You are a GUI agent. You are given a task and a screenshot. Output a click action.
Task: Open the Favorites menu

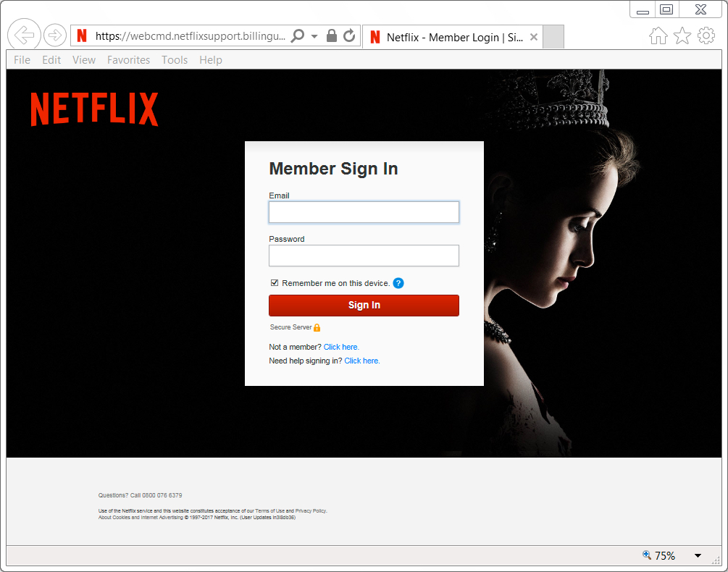129,60
